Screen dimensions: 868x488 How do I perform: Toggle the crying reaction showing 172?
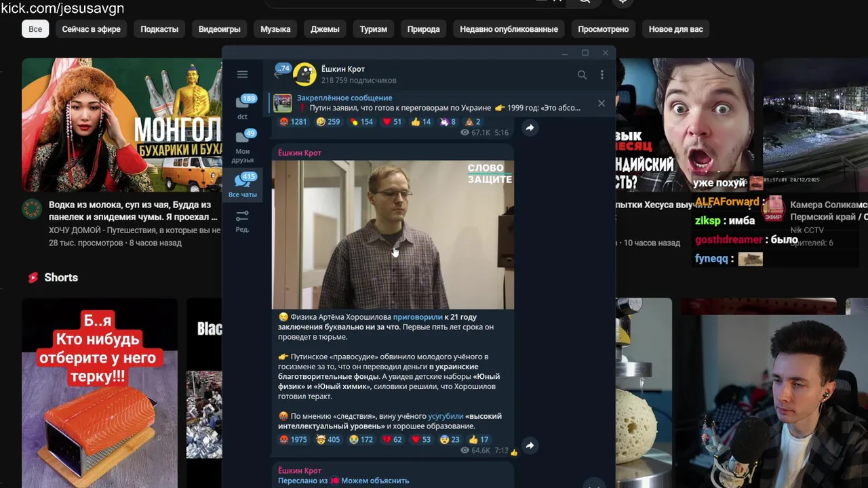tap(361, 440)
